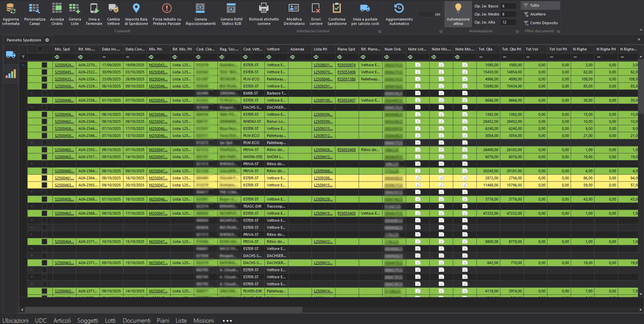Image resolution: width=644 pixels, height=324 pixels.
Task: Check the row checkbox for shipment S2500424
Action: [x=44, y=65]
